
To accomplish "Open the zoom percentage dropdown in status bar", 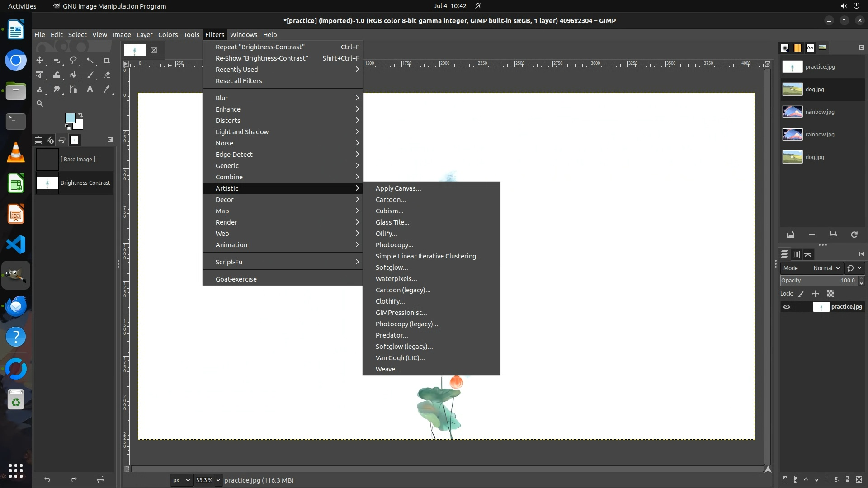I will point(218,480).
